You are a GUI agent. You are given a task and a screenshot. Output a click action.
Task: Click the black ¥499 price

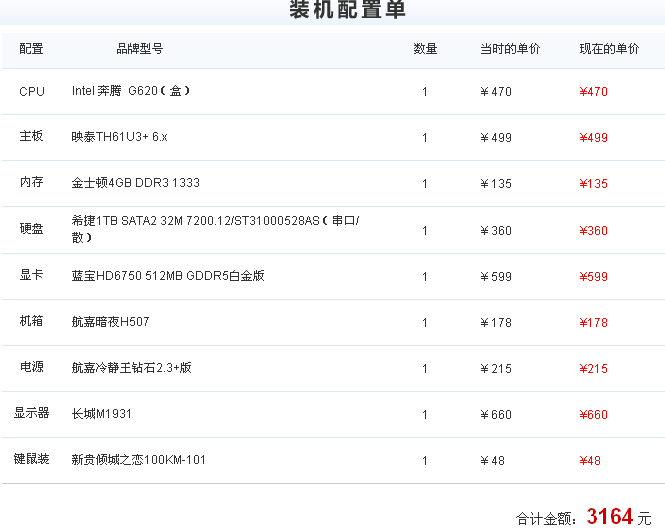tap(496, 137)
